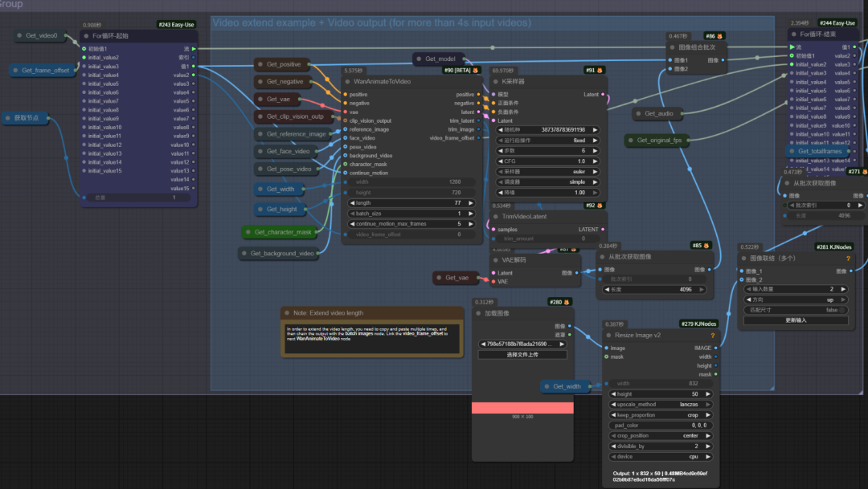Increase continue_motion_max_frames 5 value

point(471,224)
